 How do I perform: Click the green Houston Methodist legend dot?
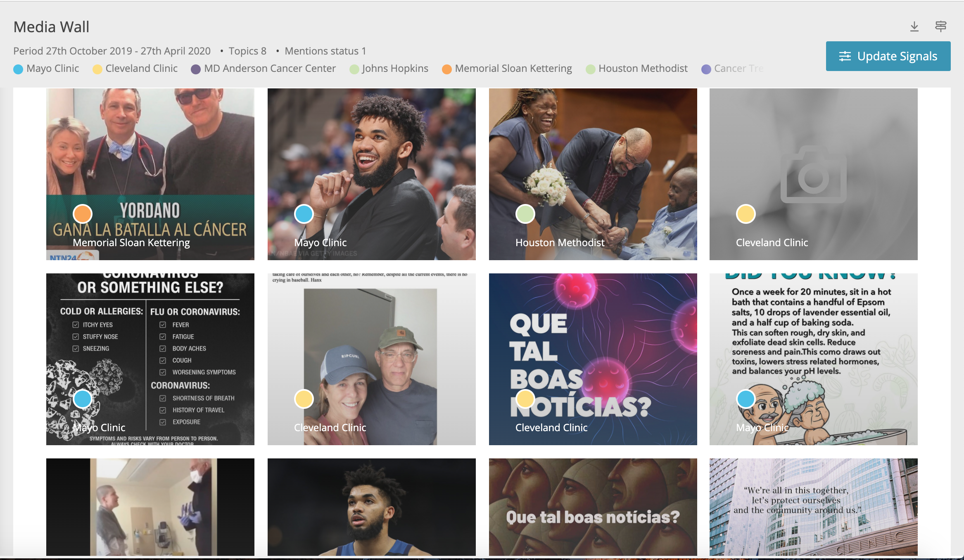[591, 69]
